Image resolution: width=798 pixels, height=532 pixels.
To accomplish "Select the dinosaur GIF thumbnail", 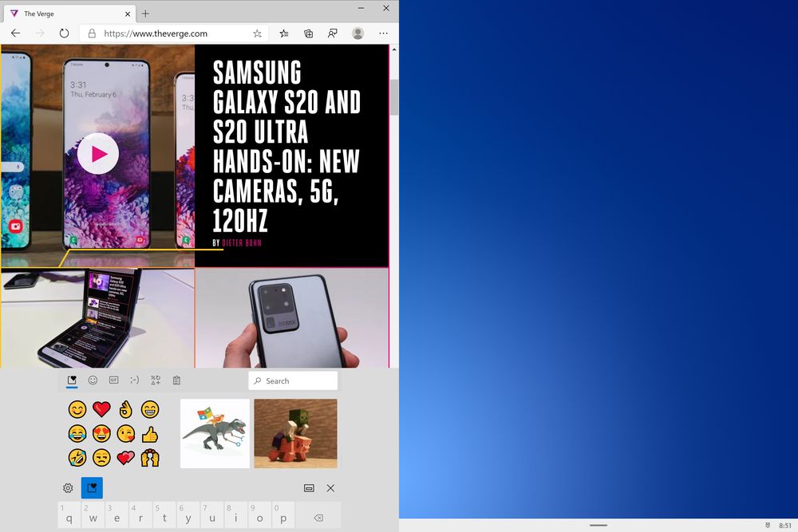I will (x=215, y=433).
